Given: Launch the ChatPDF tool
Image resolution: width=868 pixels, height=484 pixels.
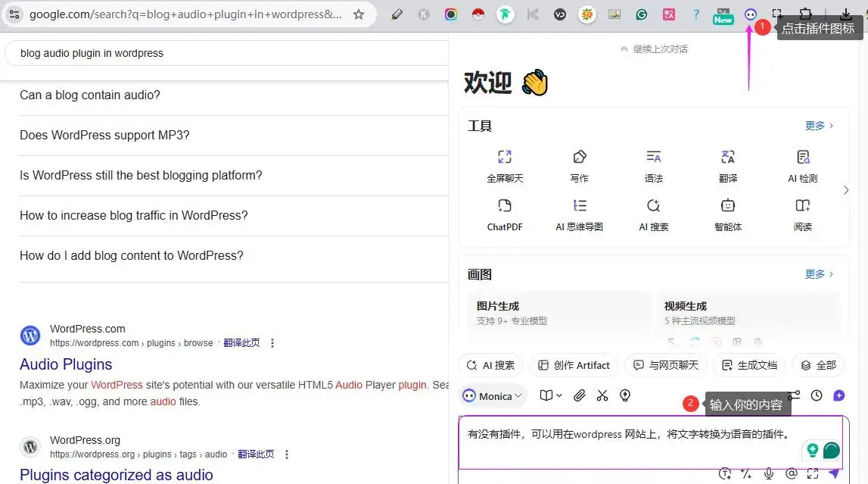Looking at the screenshot, I should tap(505, 215).
